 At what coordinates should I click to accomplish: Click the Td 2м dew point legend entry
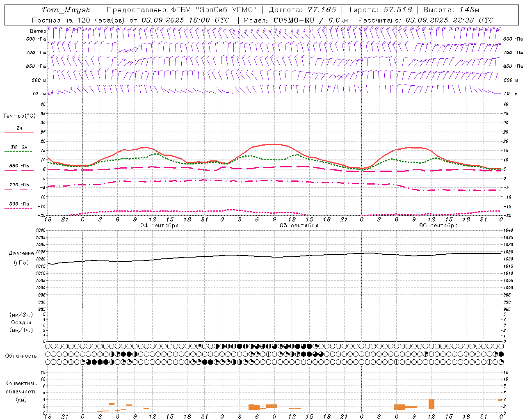(x=19, y=149)
